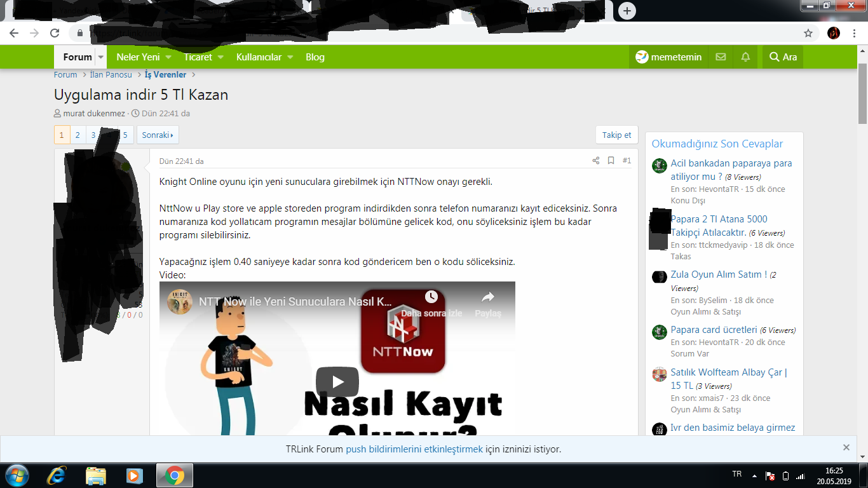Viewport: 868px width, 488px height.
Task: Open the Papara card ücretleri thread
Action: pyautogui.click(x=714, y=330)
